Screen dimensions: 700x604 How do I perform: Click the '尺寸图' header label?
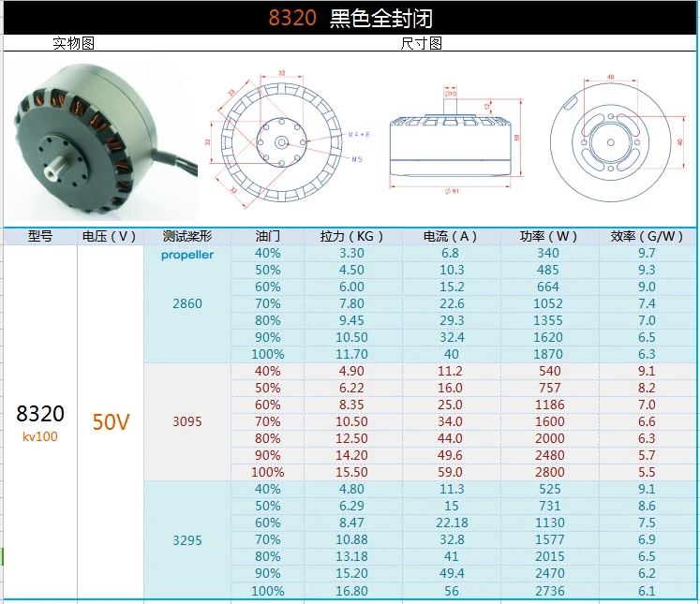(x=421, y=43)
